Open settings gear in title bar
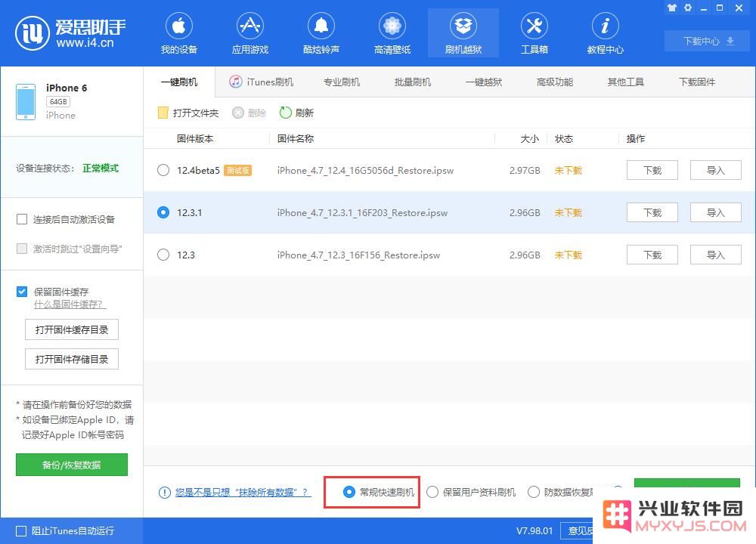This screenshot has height=544, width=756. coord(688,8)
